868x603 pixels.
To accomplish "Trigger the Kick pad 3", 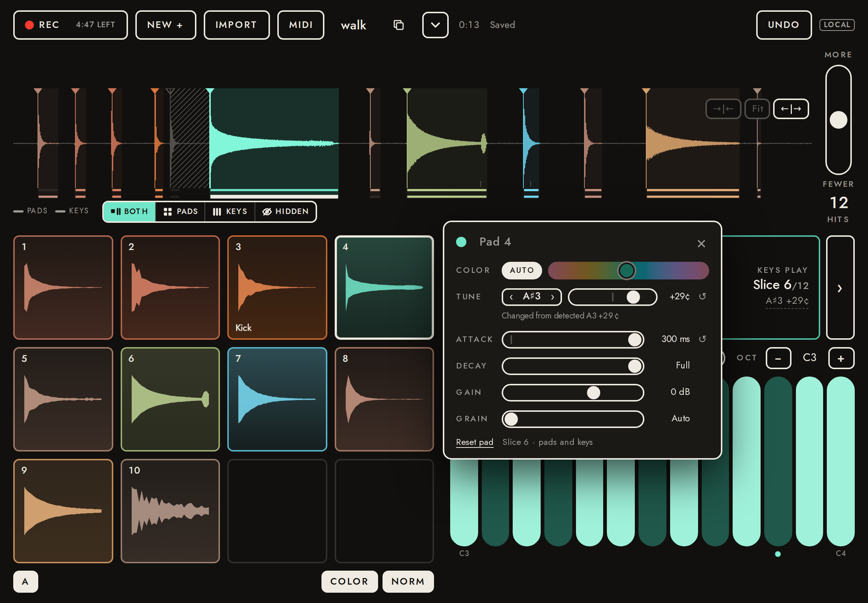I will (277, 288).
